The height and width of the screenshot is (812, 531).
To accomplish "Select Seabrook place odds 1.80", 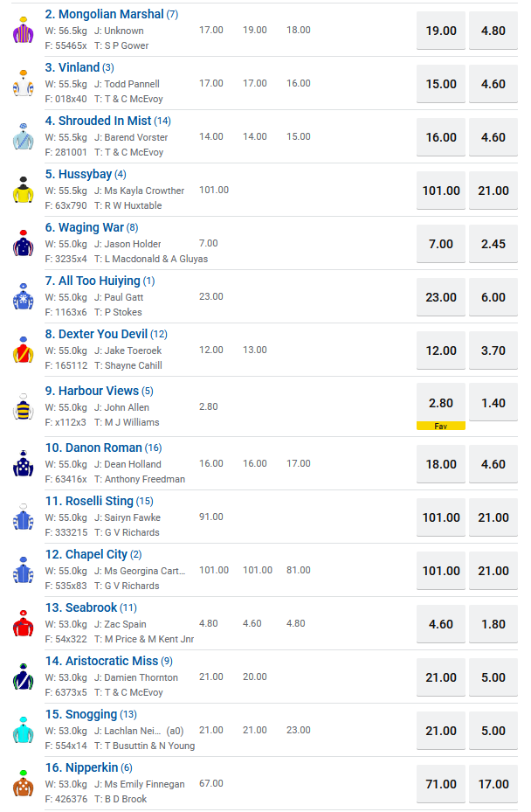I will click(493, 624).
